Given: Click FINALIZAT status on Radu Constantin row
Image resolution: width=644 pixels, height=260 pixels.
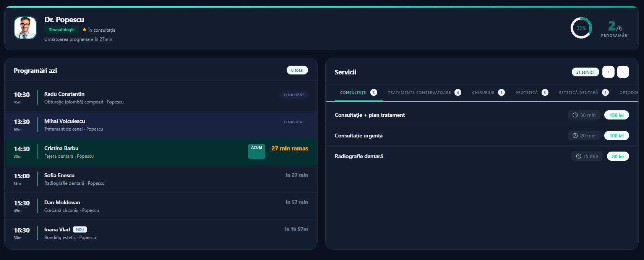Looking at the screenshot, I should point(294,95).
